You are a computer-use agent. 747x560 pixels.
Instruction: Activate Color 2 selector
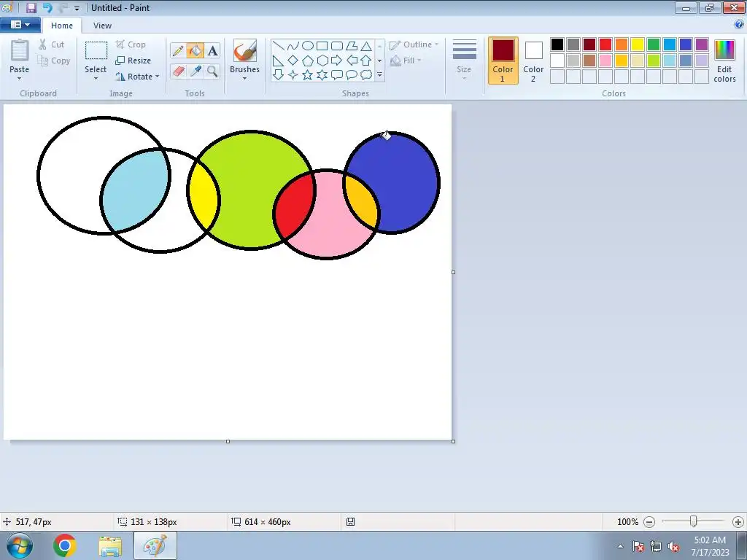coord(533,61)
